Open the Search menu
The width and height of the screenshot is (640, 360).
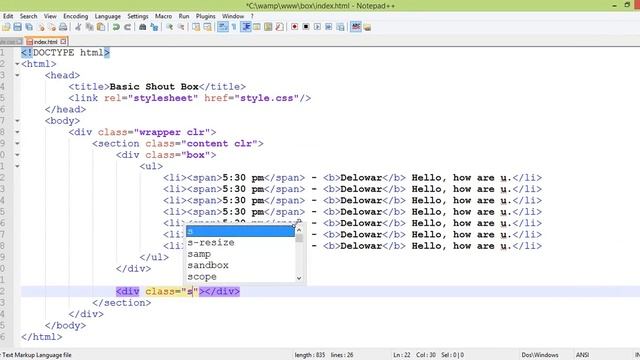[28, 16]
